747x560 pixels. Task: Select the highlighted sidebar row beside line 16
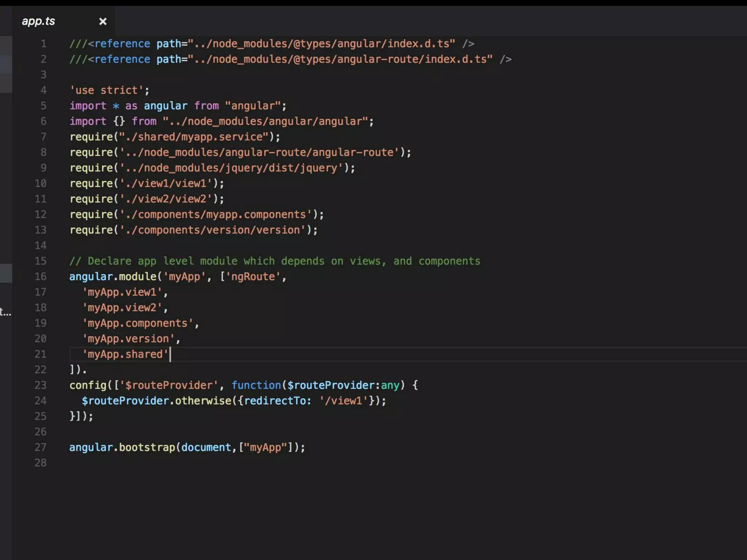(6, 273)
